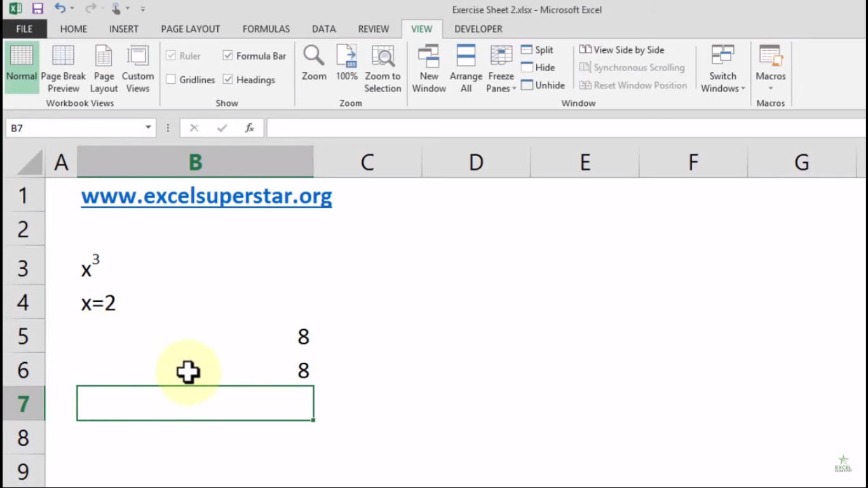Click the Unhide window button

point(543,85)
